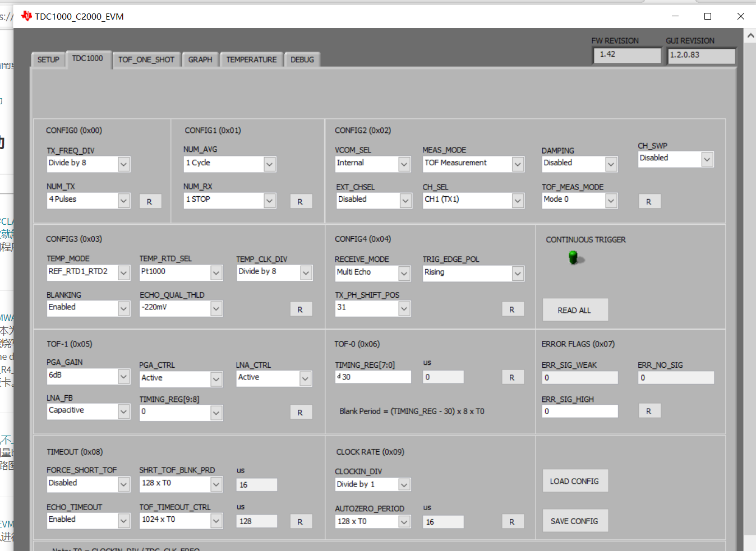Click the R read button for CONFIG2
The height and width of the screenshot is (551, 756).
point(649,201)
